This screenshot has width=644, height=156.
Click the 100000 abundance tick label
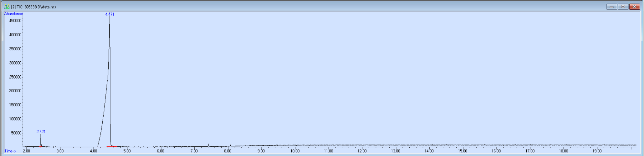click(x=15, y=119)
